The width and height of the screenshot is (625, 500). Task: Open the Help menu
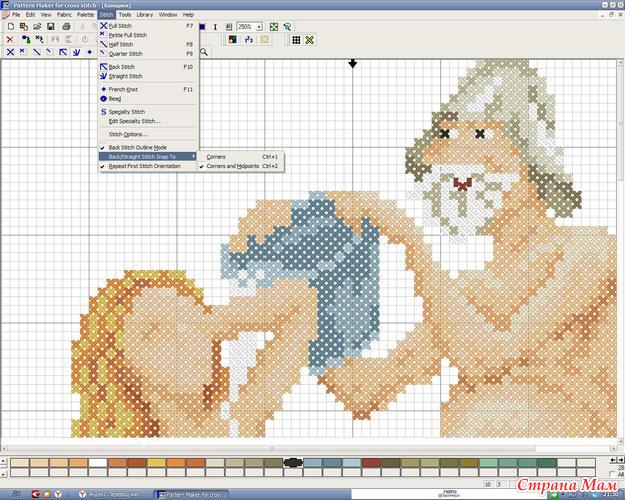(x=188, y=15)
